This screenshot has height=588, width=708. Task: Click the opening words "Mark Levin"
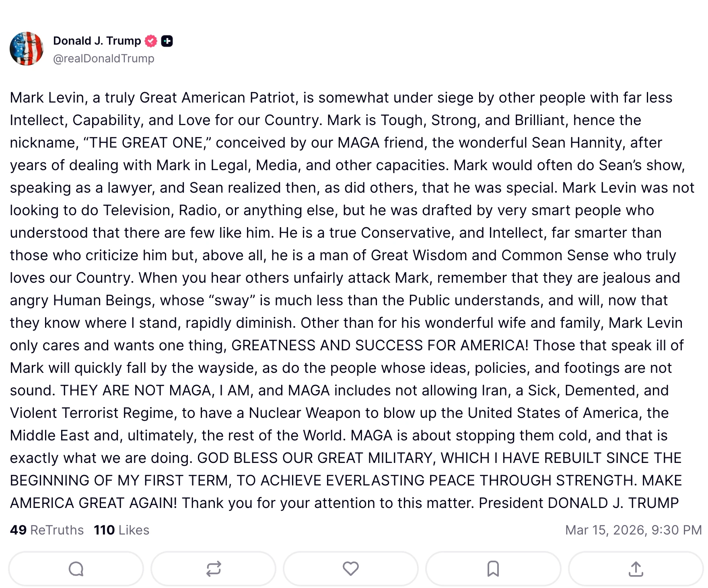click(x=47, y=98)
